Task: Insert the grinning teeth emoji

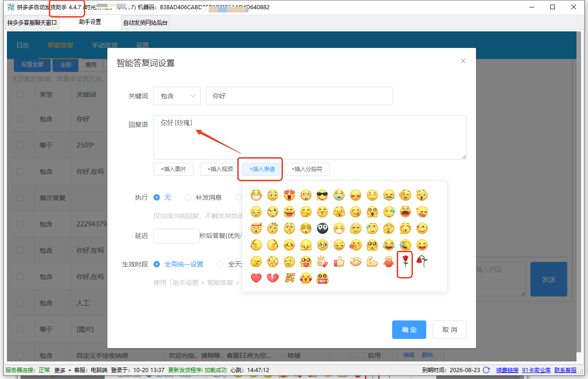Action: [256, 195]
